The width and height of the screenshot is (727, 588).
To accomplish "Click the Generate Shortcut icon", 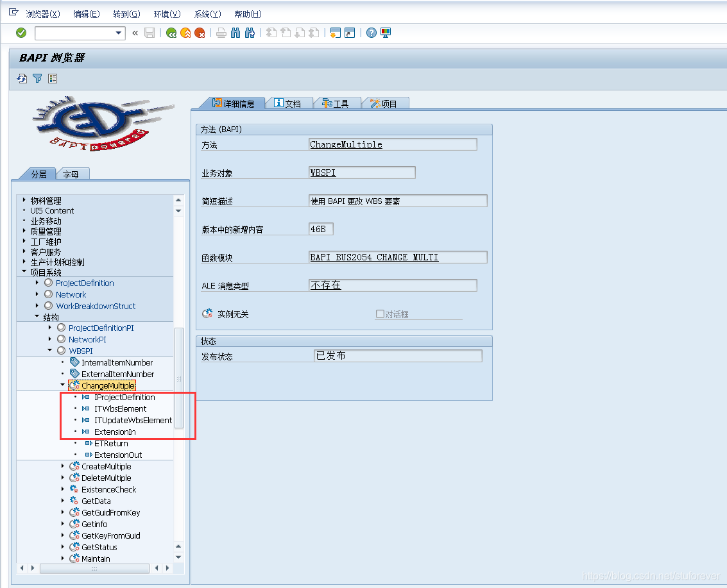I will 350,33.
